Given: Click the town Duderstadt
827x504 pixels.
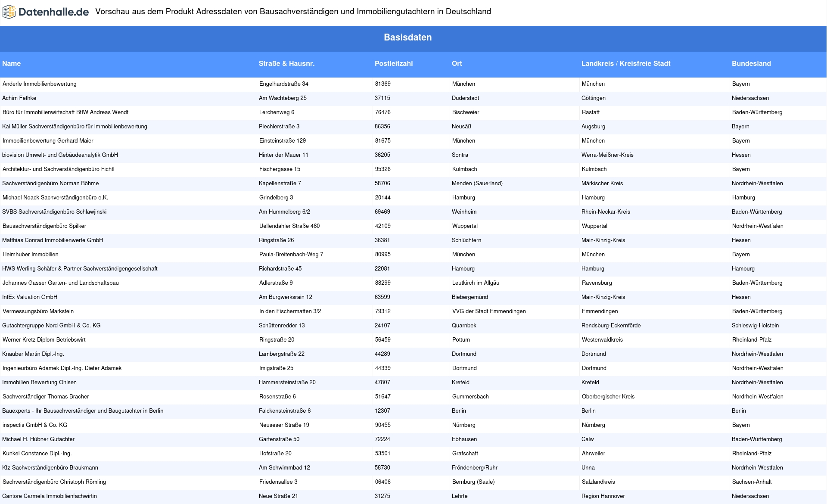Looking at the screenshot, I should tap(465, 98).
